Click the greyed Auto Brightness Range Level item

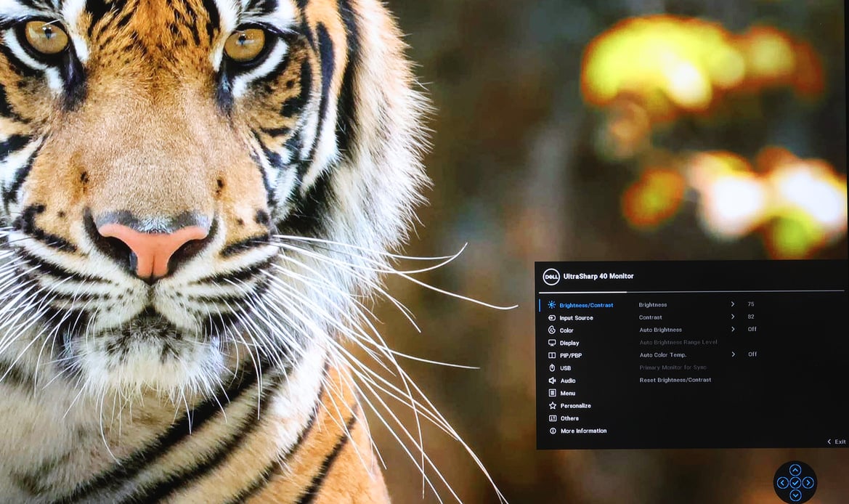coord(678,342)
